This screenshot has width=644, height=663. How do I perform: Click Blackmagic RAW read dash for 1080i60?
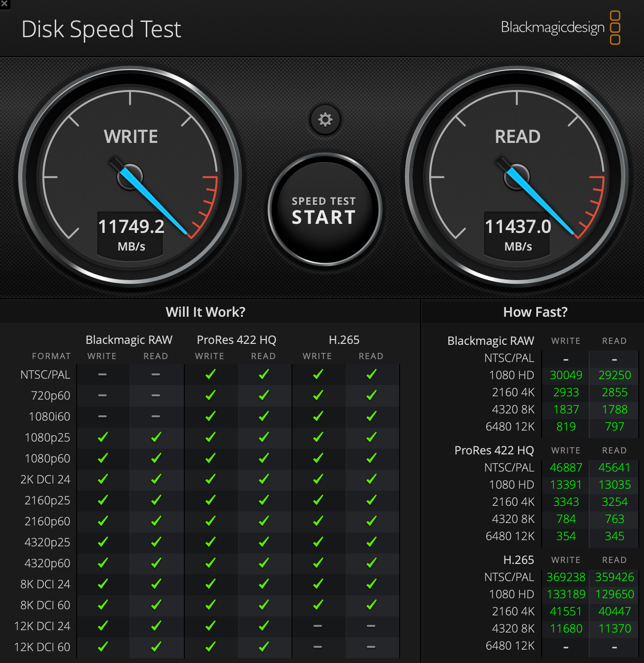(x=156, y=416)
